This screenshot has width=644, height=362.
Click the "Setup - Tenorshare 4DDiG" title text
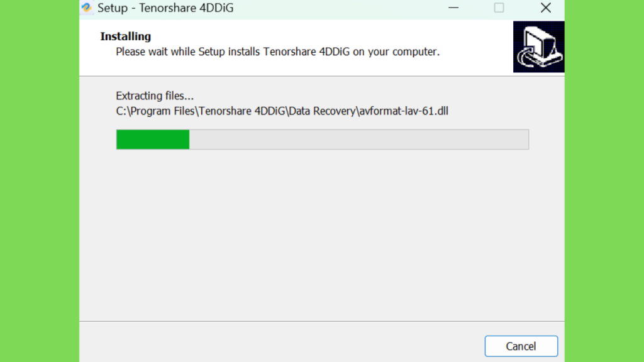[x=165, y=8]
